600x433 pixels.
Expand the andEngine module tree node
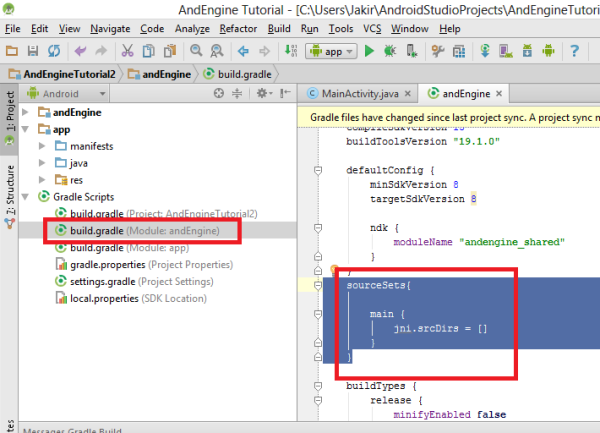click(25, 112)
